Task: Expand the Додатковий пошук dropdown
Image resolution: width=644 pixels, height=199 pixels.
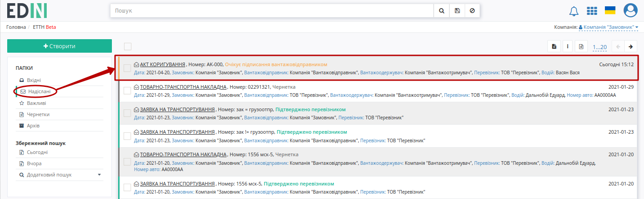Action: [99, 175]
